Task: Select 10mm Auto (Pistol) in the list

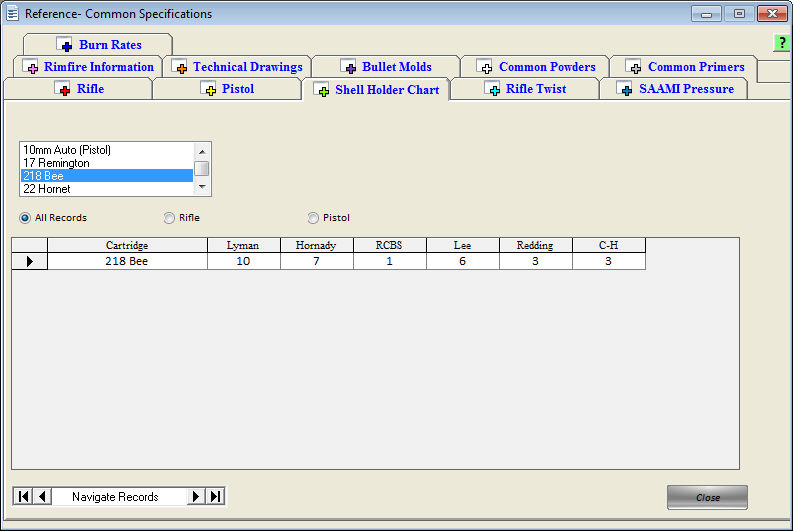Action: pos(107,150)
